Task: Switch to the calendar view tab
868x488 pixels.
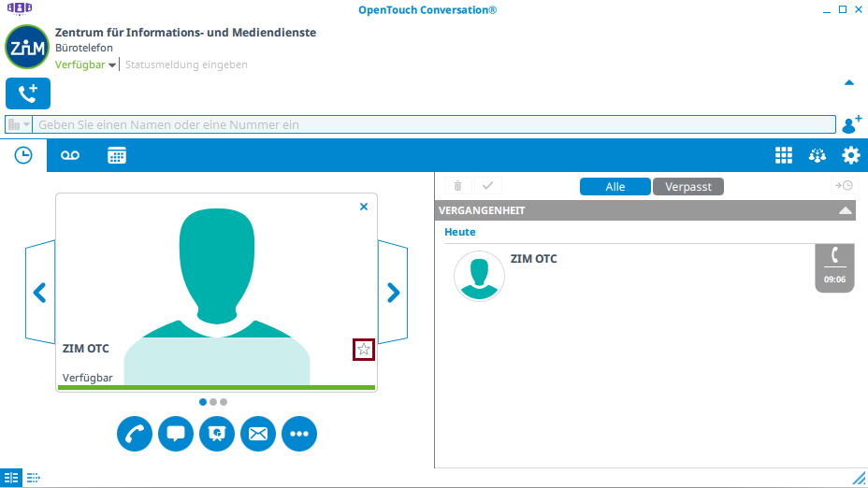Action: [x=116, y=156]
